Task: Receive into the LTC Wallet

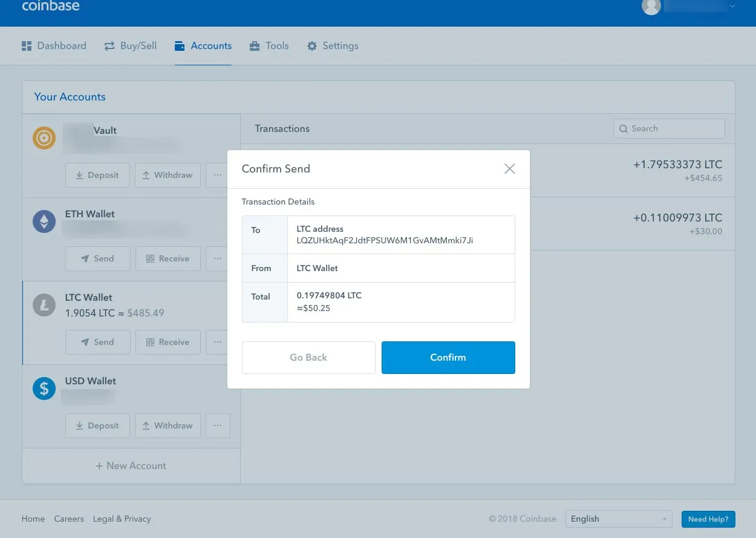Action: (168, 342)
